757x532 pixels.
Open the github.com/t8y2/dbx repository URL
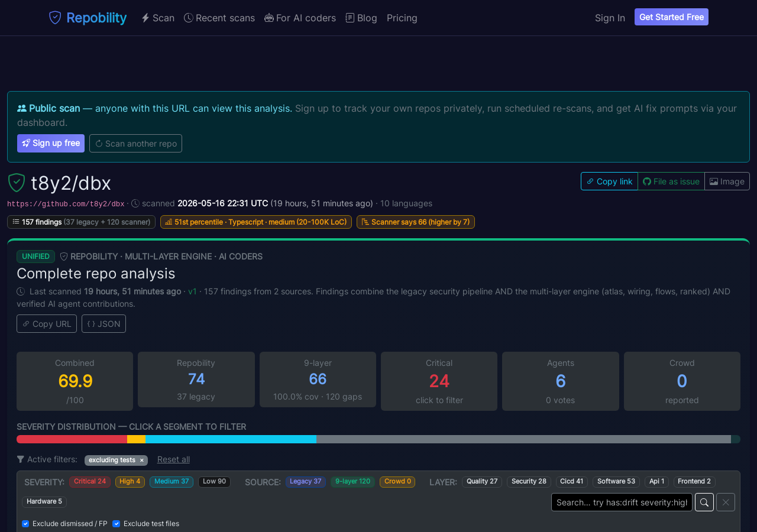pyautogui.click(x=66, y=204)
